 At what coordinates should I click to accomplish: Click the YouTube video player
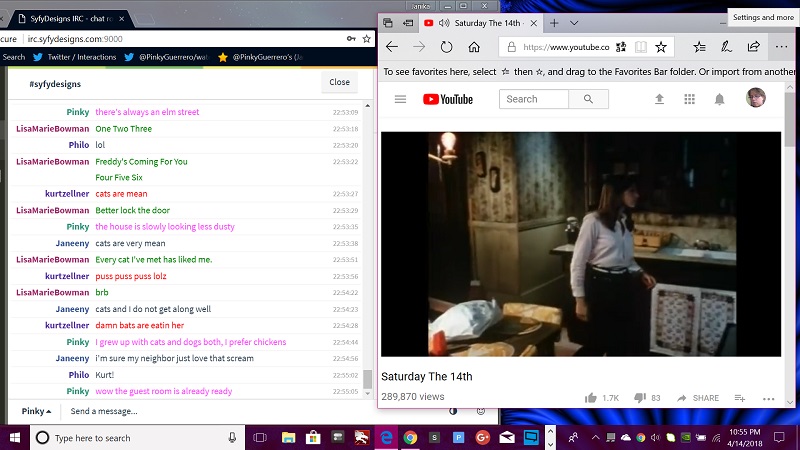581,244
